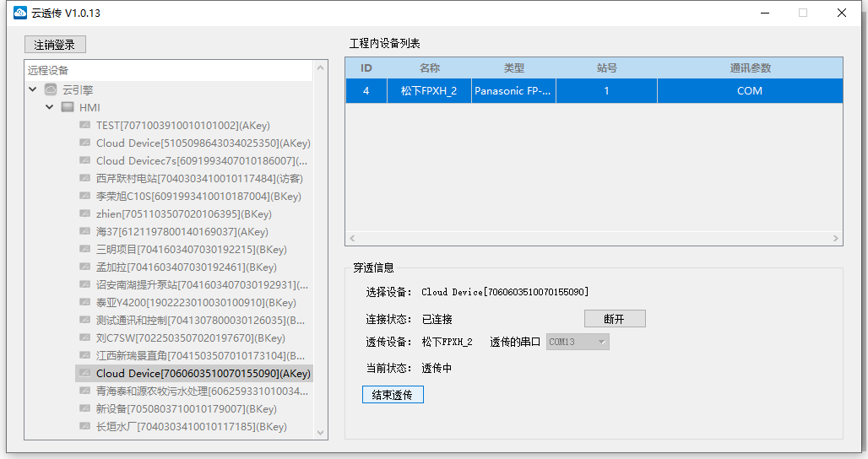This screenshot has height=459, width=868.
Task: Select 李荣旭C10S[6091993410010187004](BKey) device
Action: [x=198, y=197]
